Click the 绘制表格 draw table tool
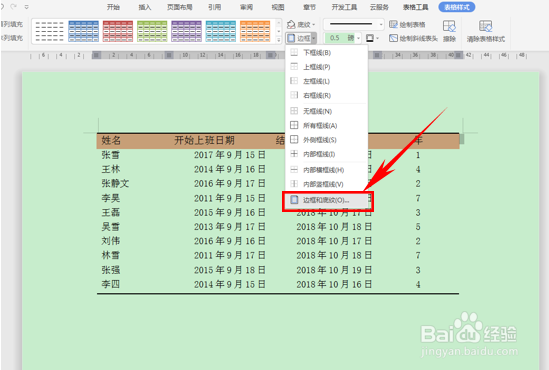Screen dimensions: 549x370 (x=408, y=25)
